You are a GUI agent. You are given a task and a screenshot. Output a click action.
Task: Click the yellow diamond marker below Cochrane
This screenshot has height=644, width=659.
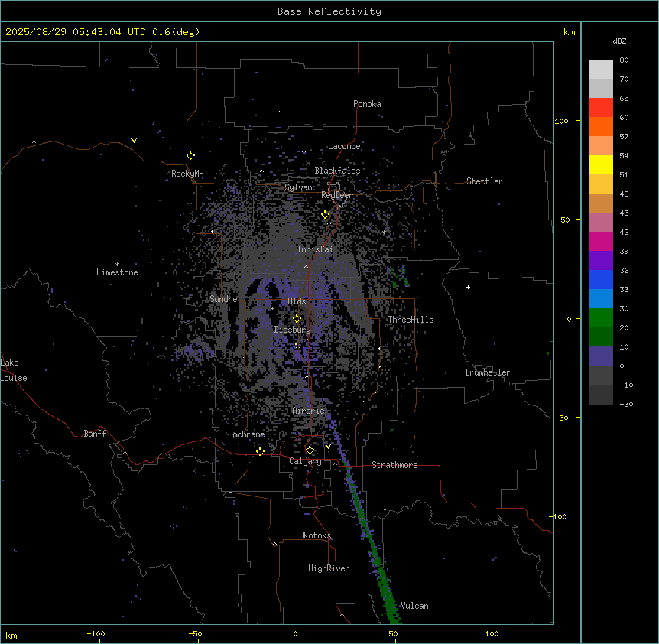point(260,451)
